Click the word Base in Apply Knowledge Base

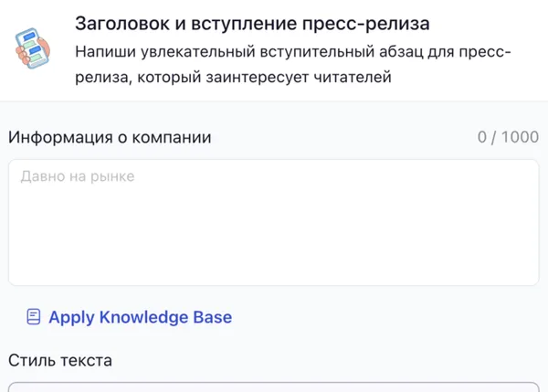click(212, 317)
